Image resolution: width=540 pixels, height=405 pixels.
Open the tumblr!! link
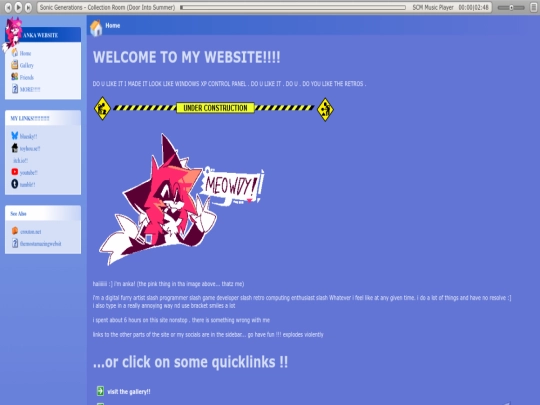click(x=27, y=185)
